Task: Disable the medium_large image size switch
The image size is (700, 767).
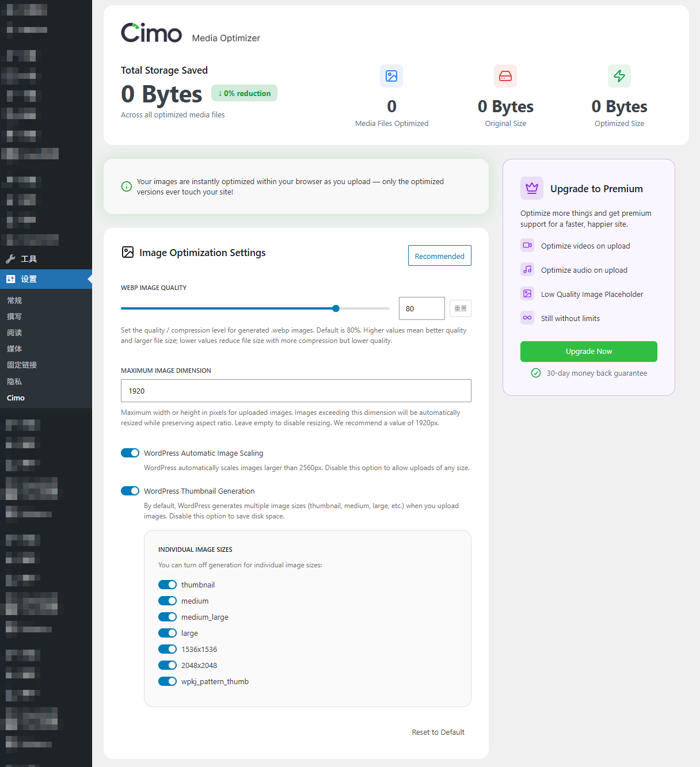Action: pos(168,617)
